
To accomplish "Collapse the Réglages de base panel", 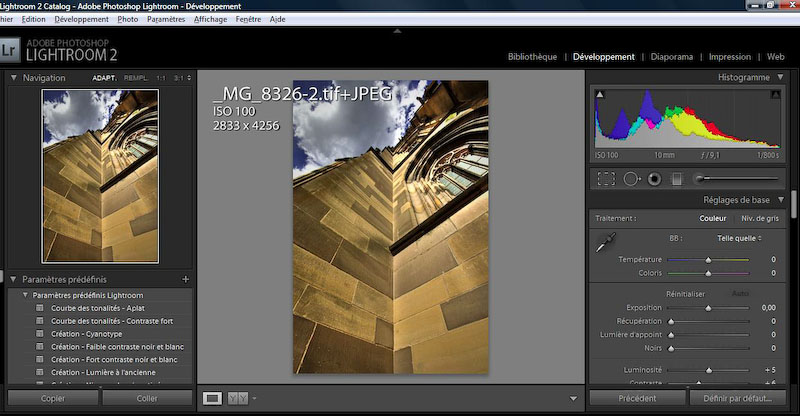I will pos(781,200).
